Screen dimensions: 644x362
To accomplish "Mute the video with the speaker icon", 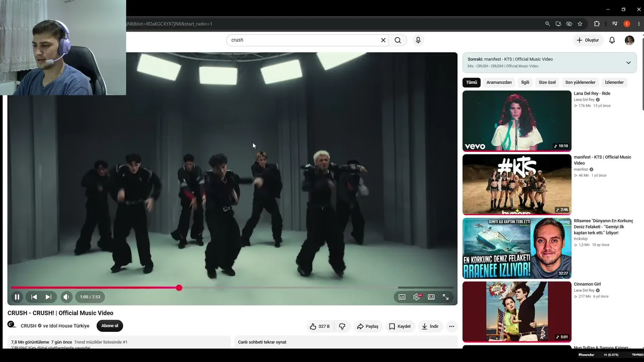I will [66, 297].
